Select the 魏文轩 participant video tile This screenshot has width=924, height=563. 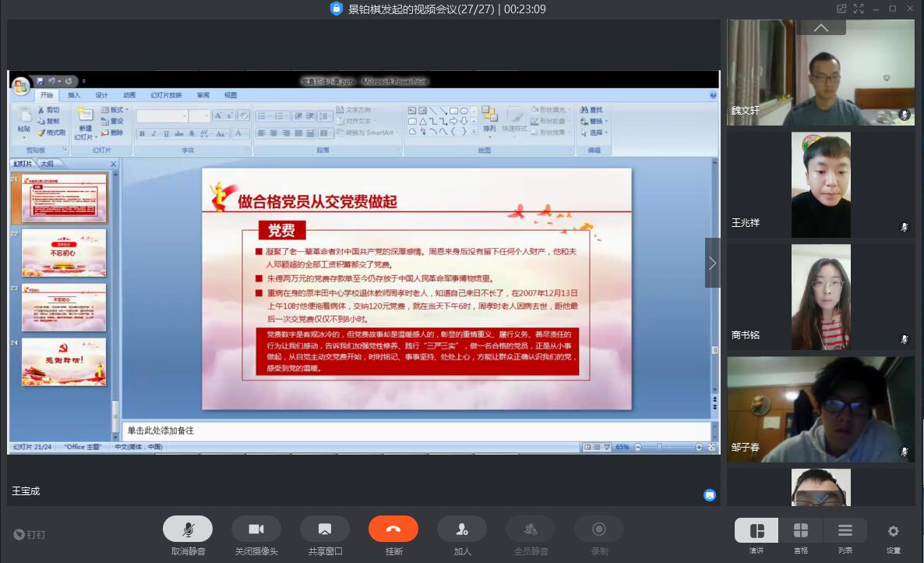820,73
